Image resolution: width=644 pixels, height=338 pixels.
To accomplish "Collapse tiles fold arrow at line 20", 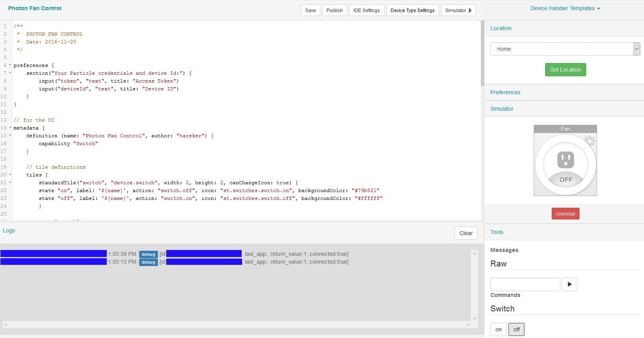I will click(10, 175).
